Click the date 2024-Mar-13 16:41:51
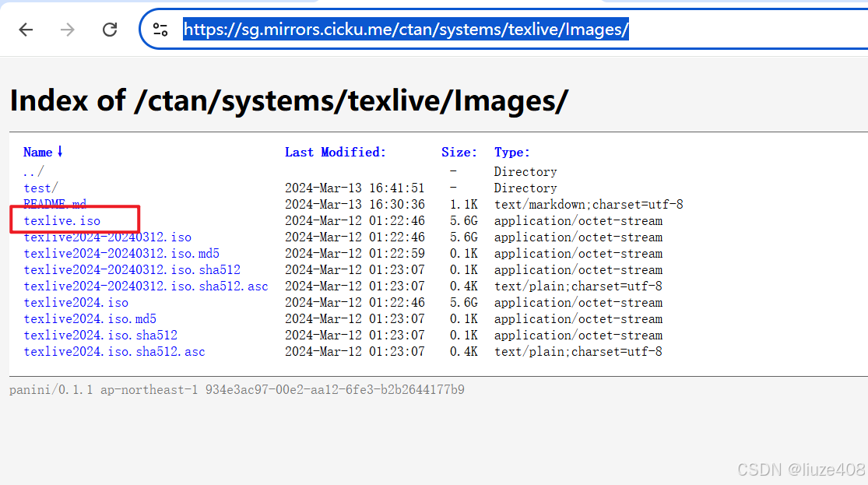Viewport: 868px width, 485px height. click(x=355, y=188)
